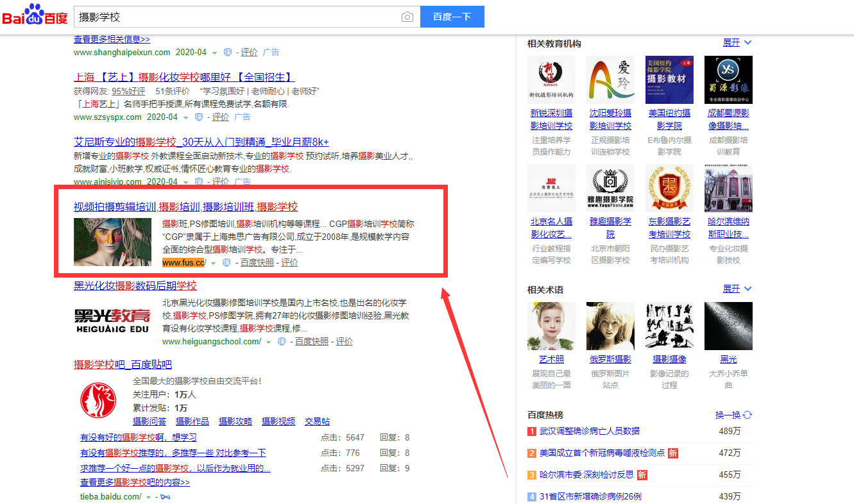Select the 摄影攻略 tieba tab link
The image size is (854, 504).
pyautogui.click(x=235, y=421)
